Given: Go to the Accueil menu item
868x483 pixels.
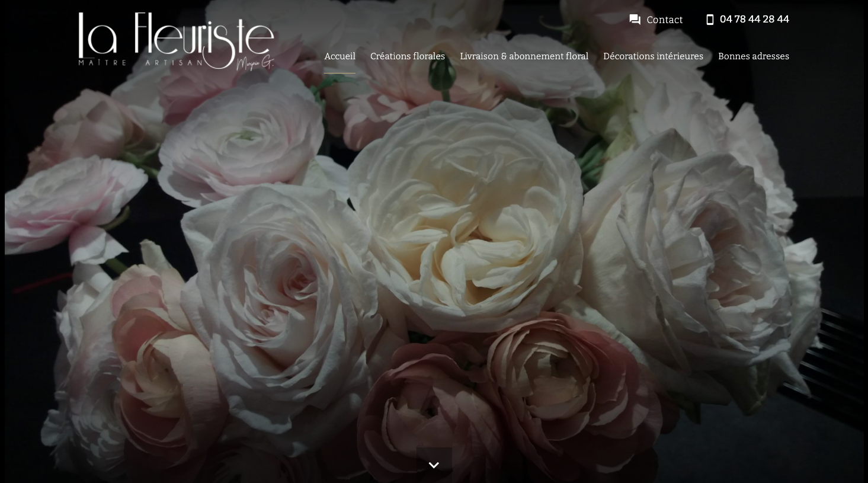Looking at the screenshot, I should click(x=339, y=56).
